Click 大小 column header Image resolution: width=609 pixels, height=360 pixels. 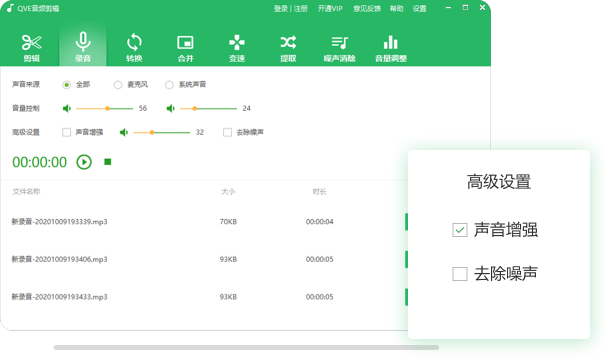228,191
